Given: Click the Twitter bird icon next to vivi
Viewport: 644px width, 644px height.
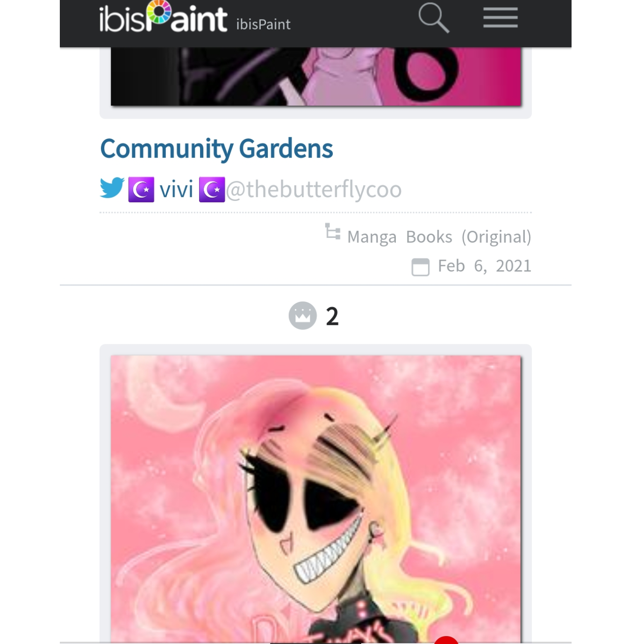Looking at the screenshot, I should (112, 188).
